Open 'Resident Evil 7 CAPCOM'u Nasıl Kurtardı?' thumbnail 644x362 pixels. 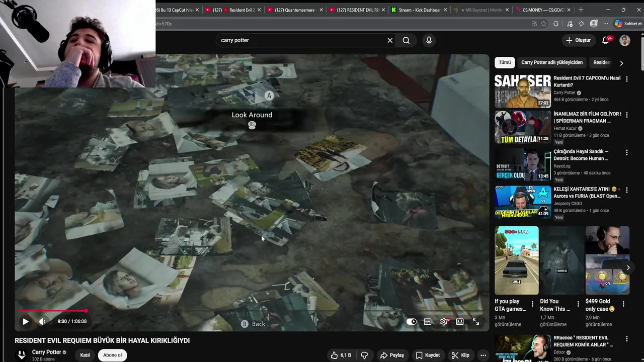pyautogui.click(x=523, y=92)
